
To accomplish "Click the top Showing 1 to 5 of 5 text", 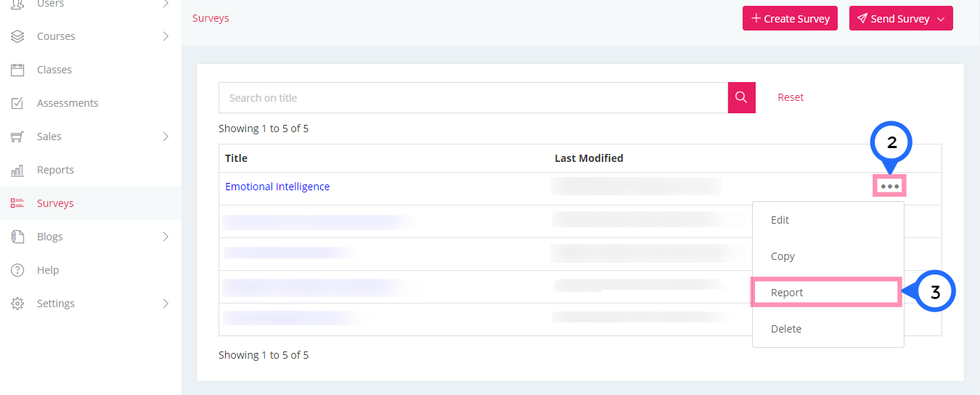I will click(264, 129).
